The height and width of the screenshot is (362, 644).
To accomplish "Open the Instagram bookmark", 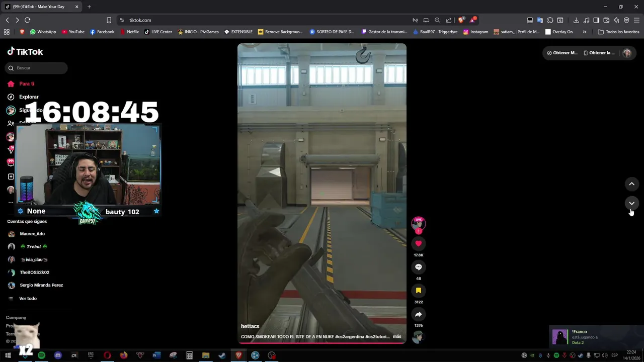I will pyautogui.click(x=475, y=32).
